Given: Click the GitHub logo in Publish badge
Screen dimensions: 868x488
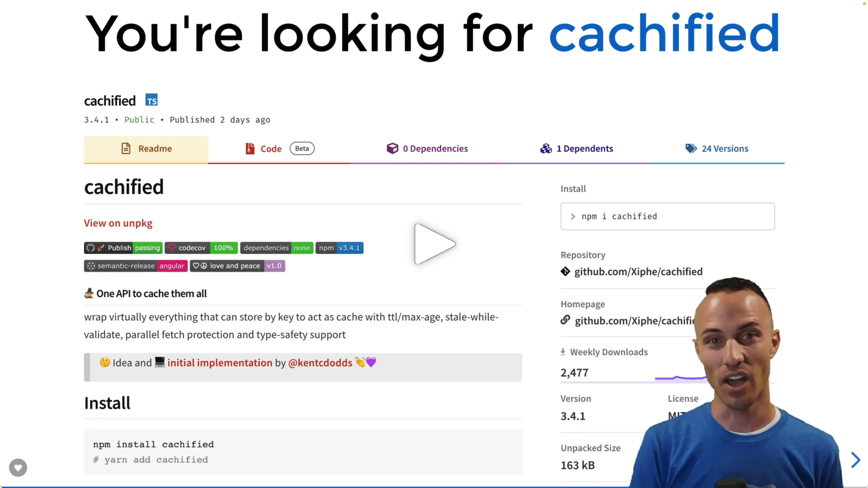Looking at the screenshot, I should coord(90,248).
